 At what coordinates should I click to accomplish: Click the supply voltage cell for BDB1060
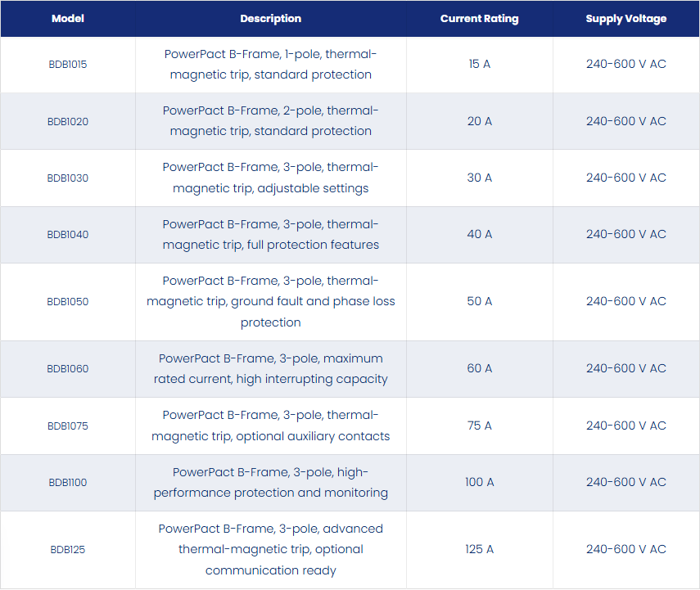[x=625, y=368]
